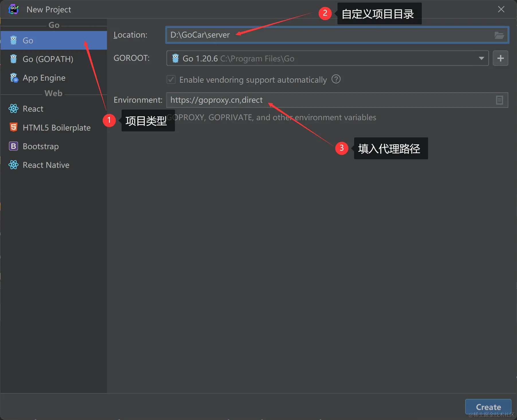
Task: Click the Create button
Action: click(x=488, y=407)
